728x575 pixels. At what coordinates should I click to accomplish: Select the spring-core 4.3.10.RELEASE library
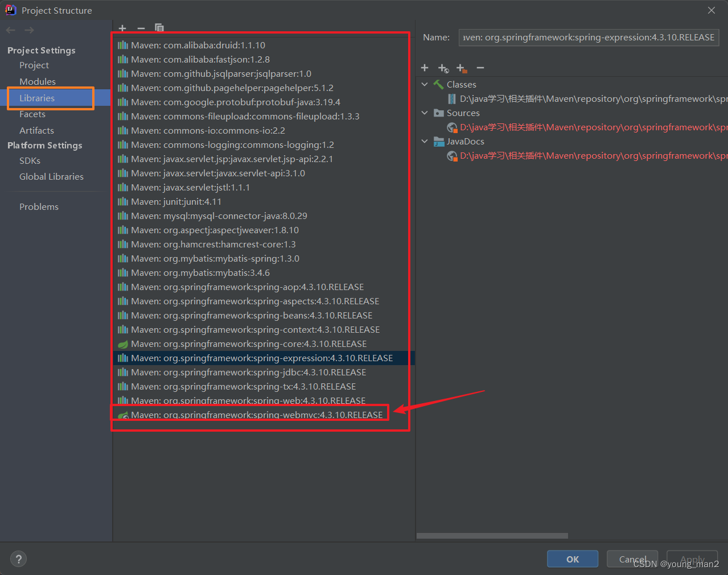(248, 344)
